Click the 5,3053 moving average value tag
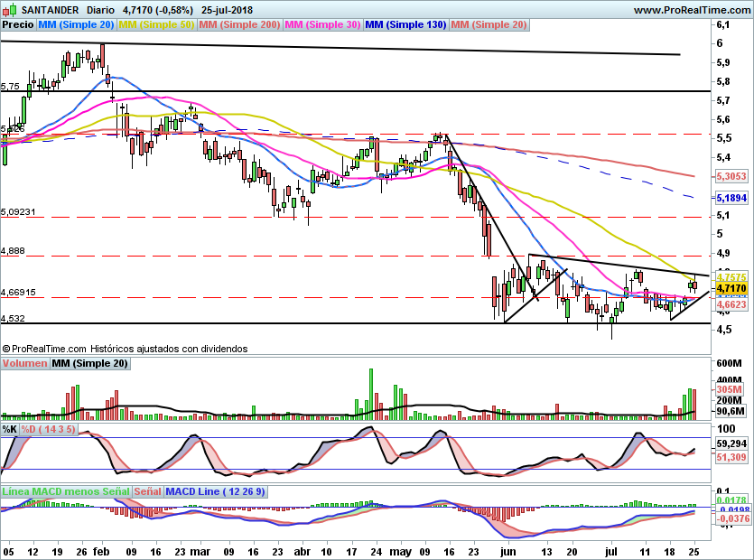The height and width of the screenshot is (560, 754). [731, 176]
